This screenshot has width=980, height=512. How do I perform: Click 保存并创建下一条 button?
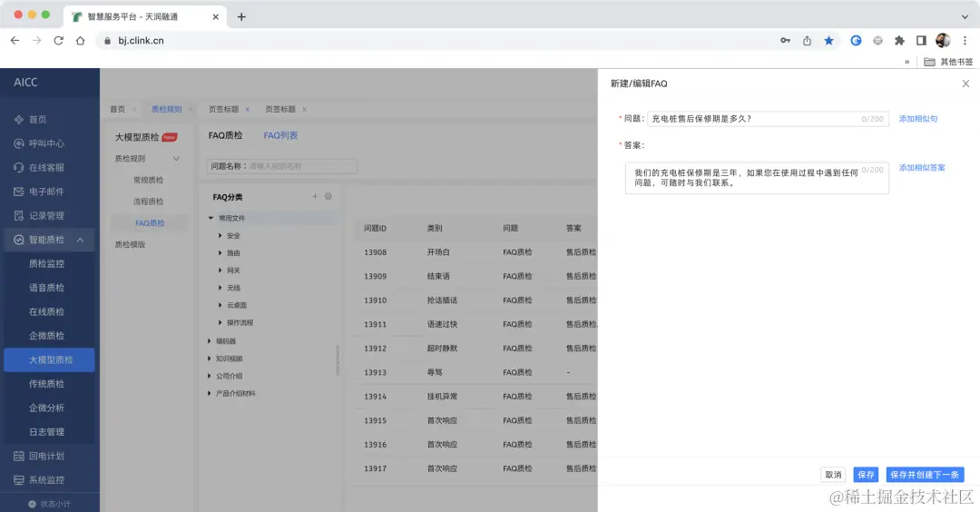point(925,475)
